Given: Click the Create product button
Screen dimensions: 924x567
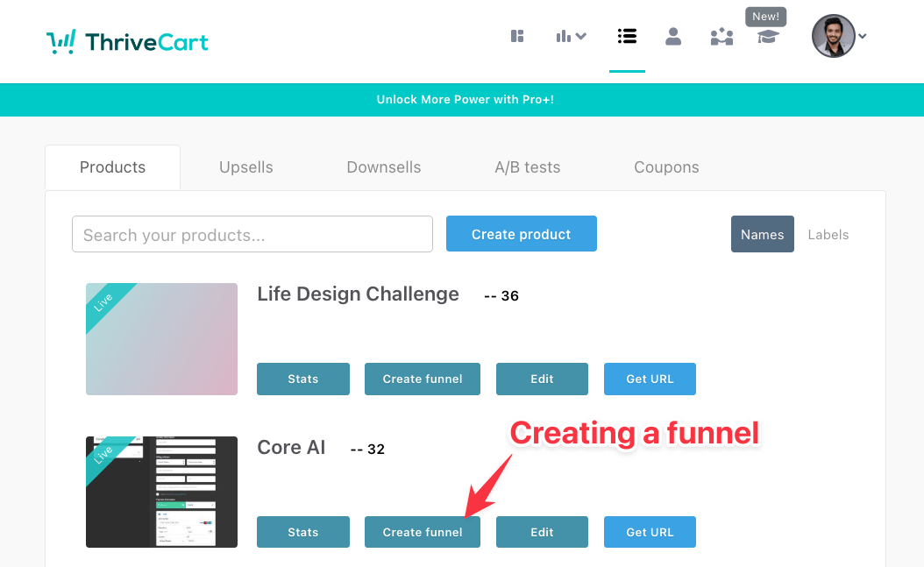Looking at the screenshot, I should click(x=522, y=234).
